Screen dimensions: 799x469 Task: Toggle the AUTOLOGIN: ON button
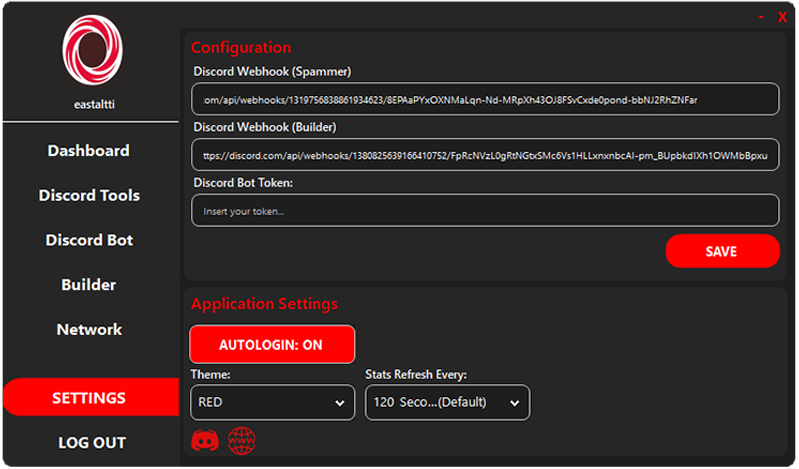(272, 345)
